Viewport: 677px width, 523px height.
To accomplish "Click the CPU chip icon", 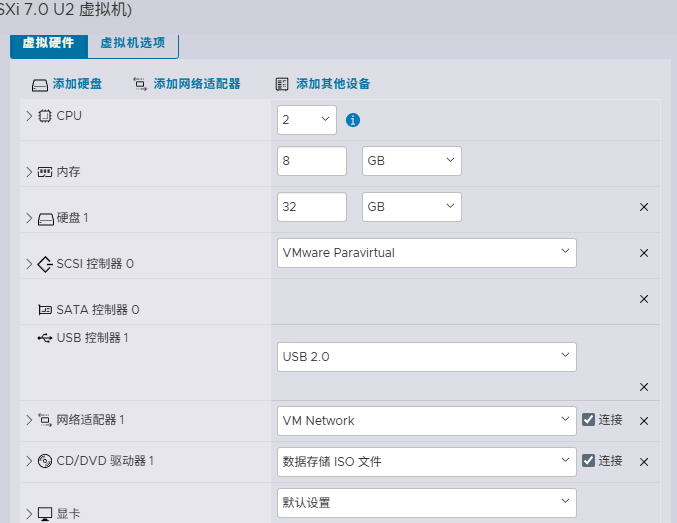I will tap(44, 116).
